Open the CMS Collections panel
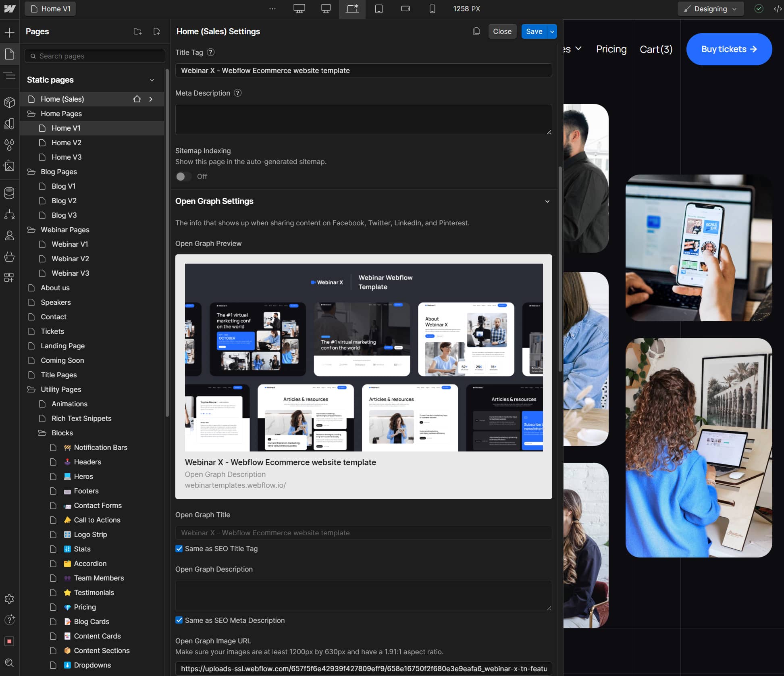Image resolution: width=784 pixels, height=676 pixels. pyautogui.click(x=9, y=193)
